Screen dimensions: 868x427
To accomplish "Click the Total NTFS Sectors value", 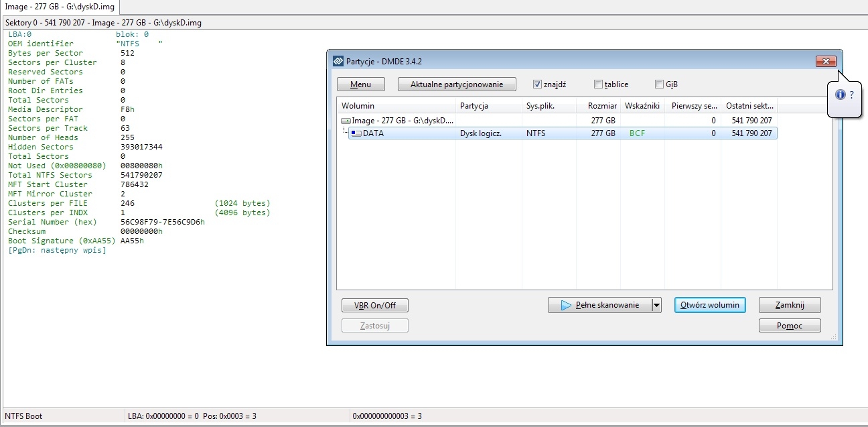I will click(x=141, y=175).
